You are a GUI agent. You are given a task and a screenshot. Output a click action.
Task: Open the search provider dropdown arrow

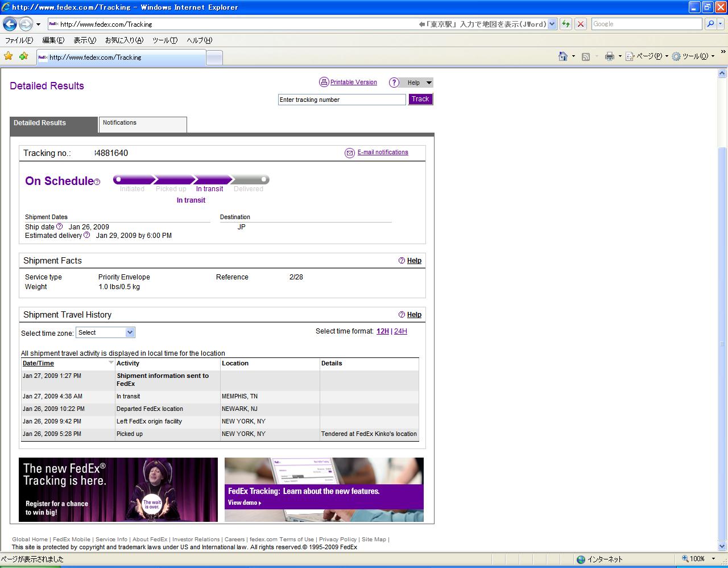pyautogui.click(x=721, y=24)
